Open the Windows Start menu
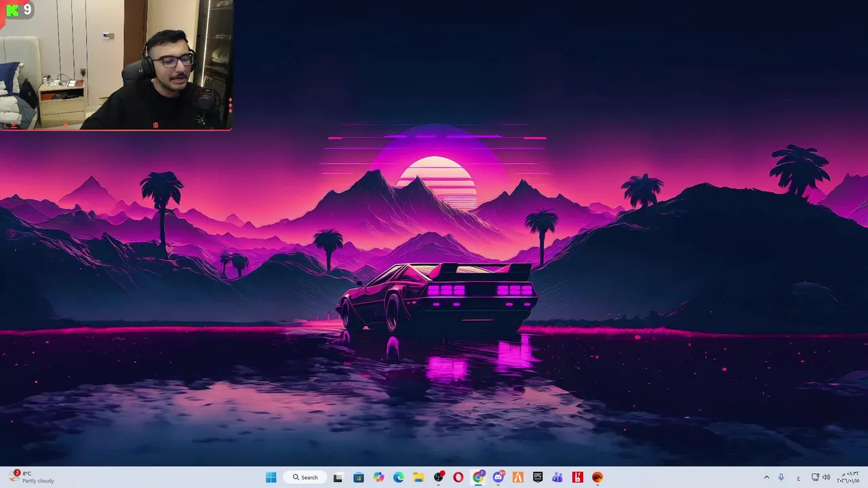The width and height of the screenshot is (868, 488). (x=271, y=477)
